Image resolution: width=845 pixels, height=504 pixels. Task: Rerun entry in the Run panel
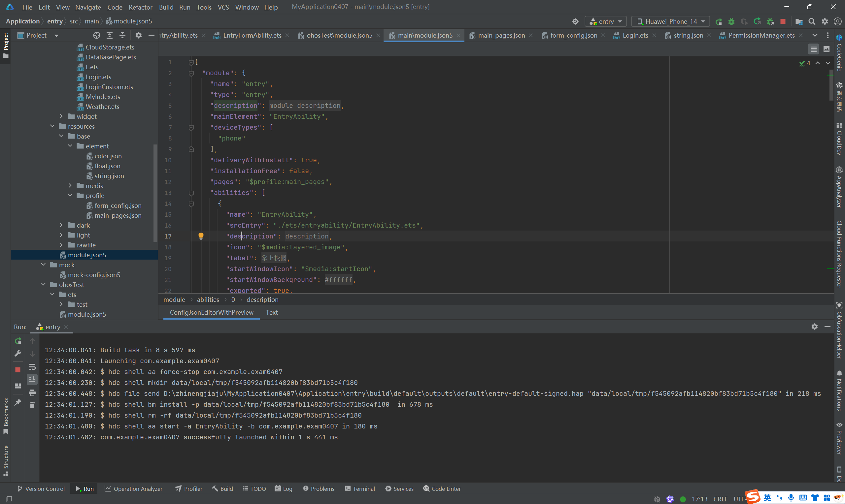(x=18, y=341)
